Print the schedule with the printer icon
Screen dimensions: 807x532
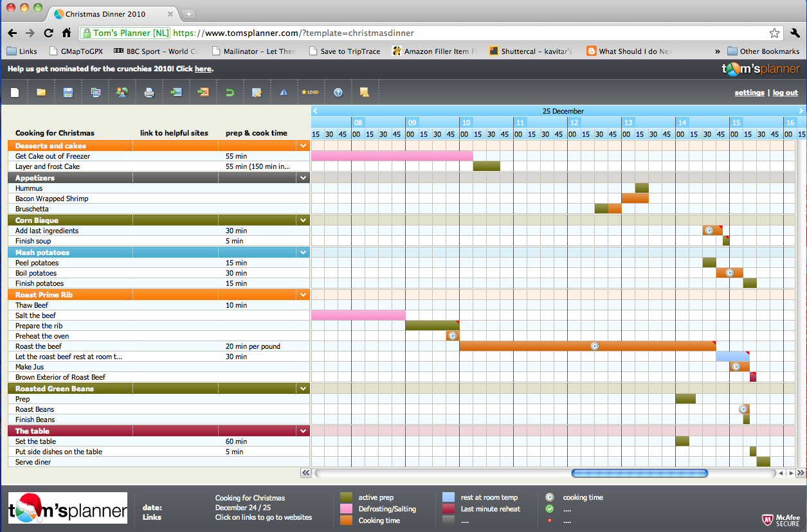[149, 93]
